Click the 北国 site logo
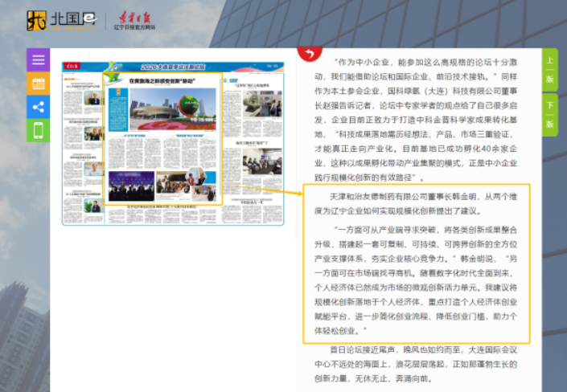 pos(62,20)
